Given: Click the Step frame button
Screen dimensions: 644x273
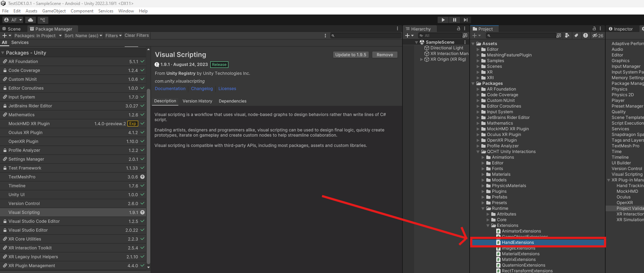Looking at the screenshot, I should pyautogui.click(x=466, y=20).
